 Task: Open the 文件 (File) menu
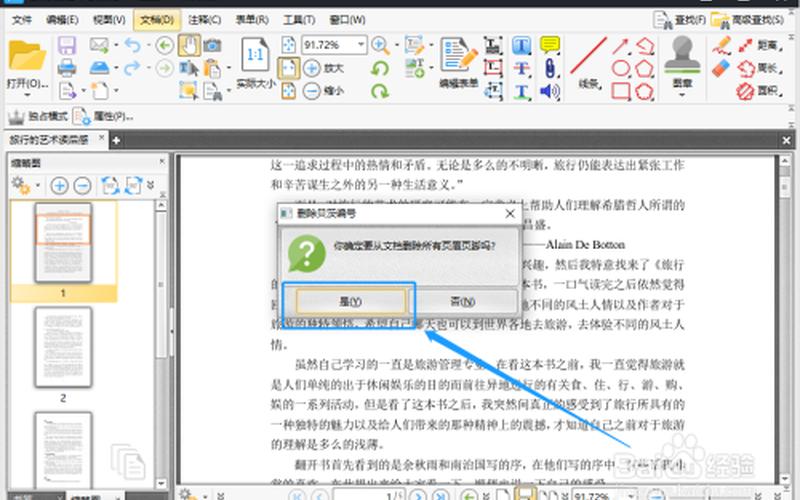[21, 20]
